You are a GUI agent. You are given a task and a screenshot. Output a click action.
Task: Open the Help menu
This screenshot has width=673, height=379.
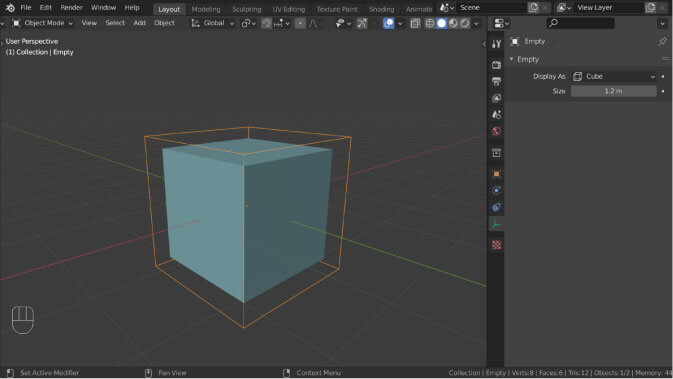(132, 8)
